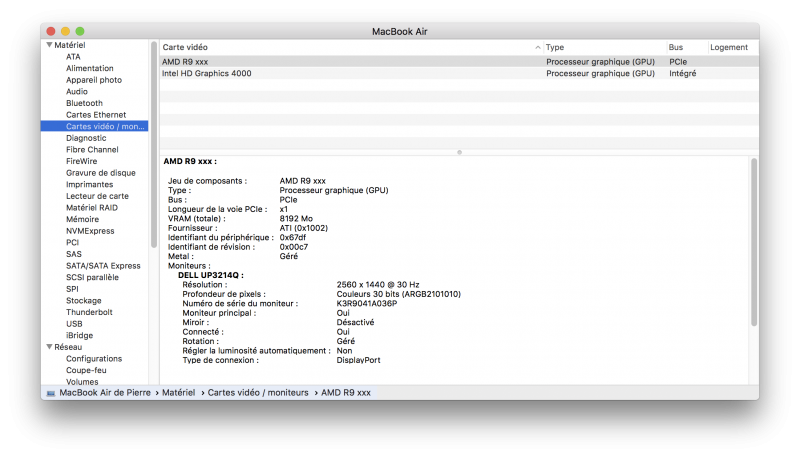Toggle sort arrow on Carte vidéo column

(x=537, y=47)
